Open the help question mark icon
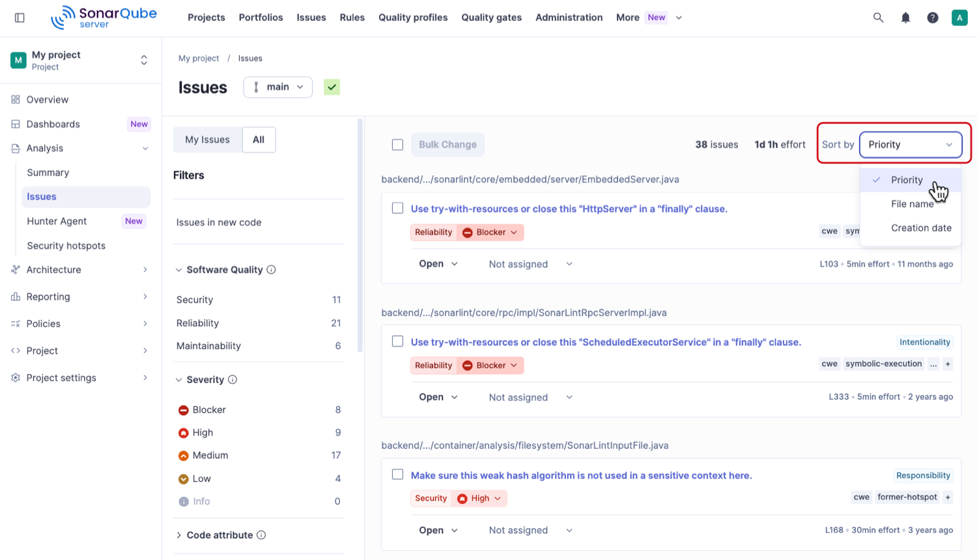The image size is (977, 560). point(933,18)
